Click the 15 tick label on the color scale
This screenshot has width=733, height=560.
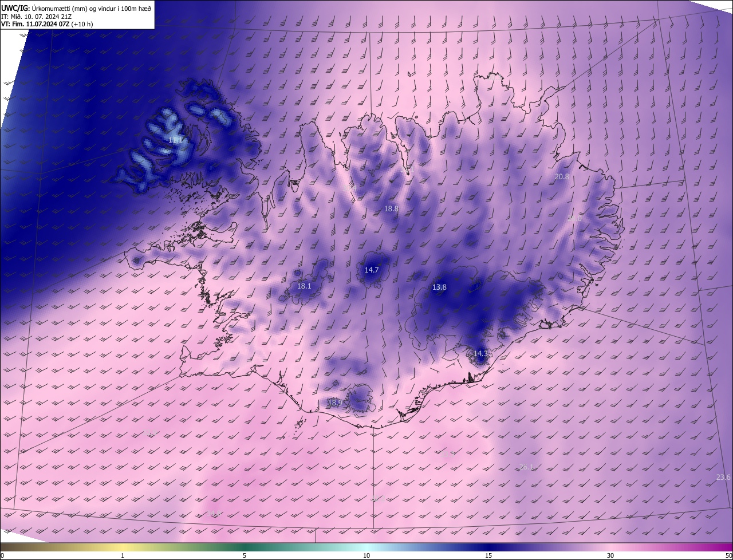488,555
